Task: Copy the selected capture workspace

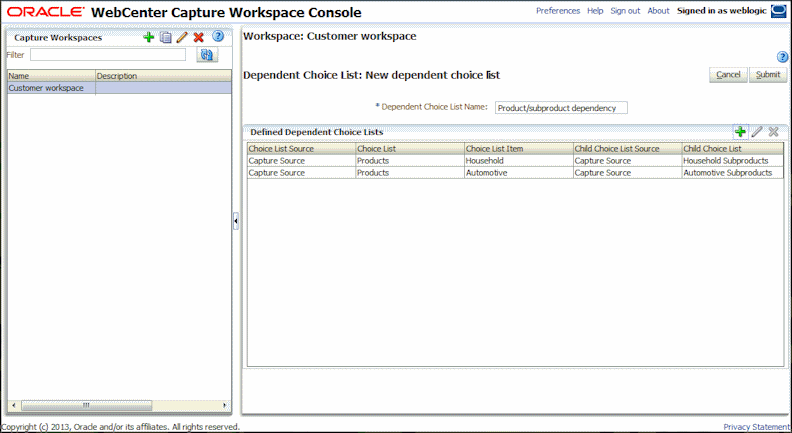Action: [x=165, y=37]
